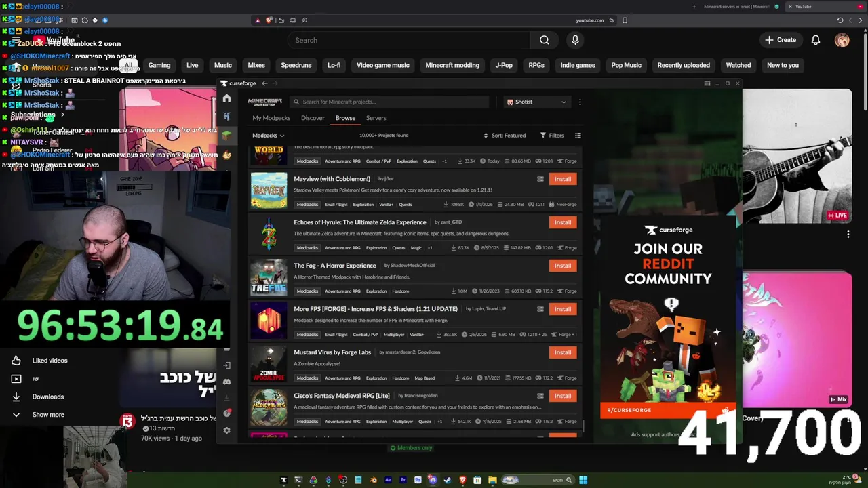Select the Recently uploaded chip
Viewport: 868px width, 488px height.
pos(684,65)
